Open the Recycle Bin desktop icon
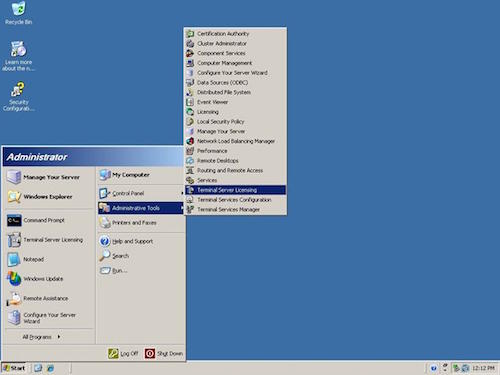This screenshot has width=500, height=375. pos(18,13)
